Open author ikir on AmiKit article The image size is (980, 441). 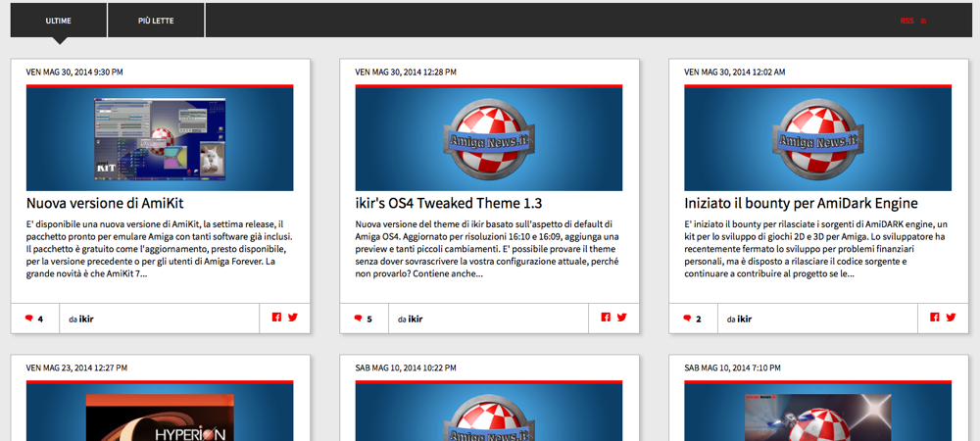86,319
